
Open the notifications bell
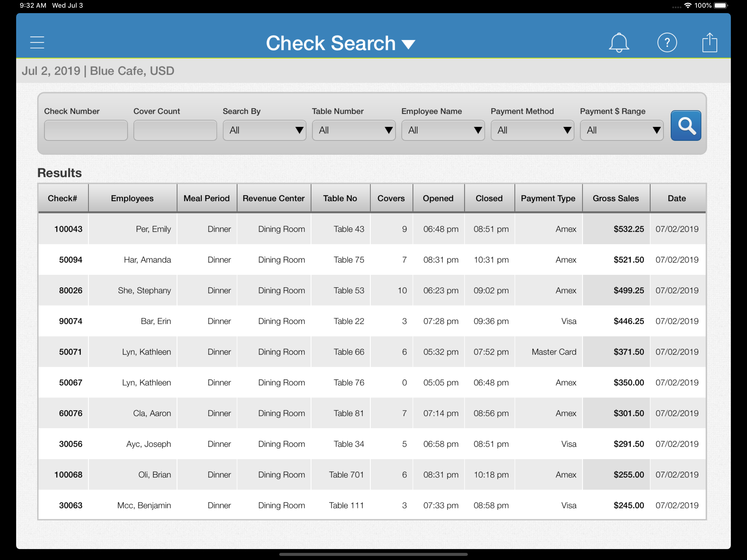click(x=619, y=43)
